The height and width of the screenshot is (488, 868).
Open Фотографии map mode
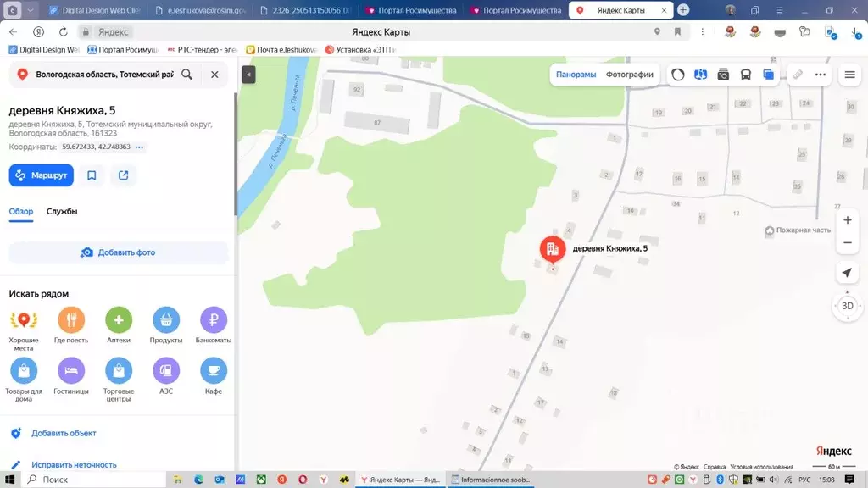630,75
